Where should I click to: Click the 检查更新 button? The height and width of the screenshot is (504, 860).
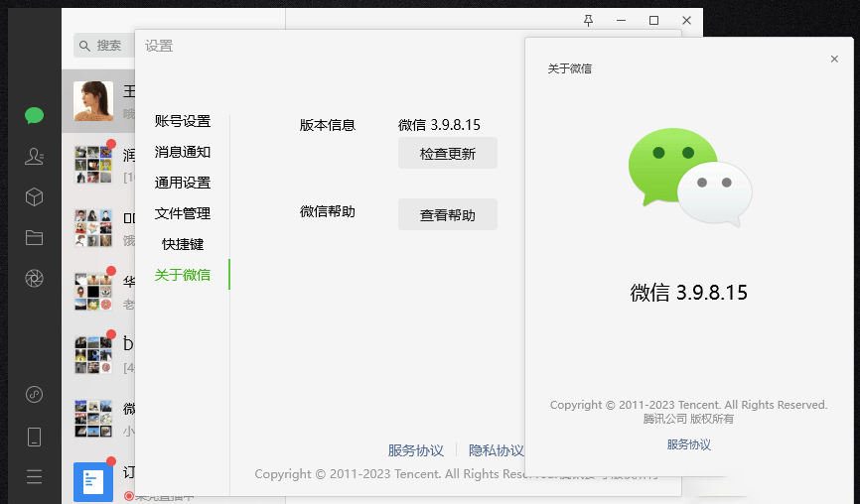coord(448,154)
